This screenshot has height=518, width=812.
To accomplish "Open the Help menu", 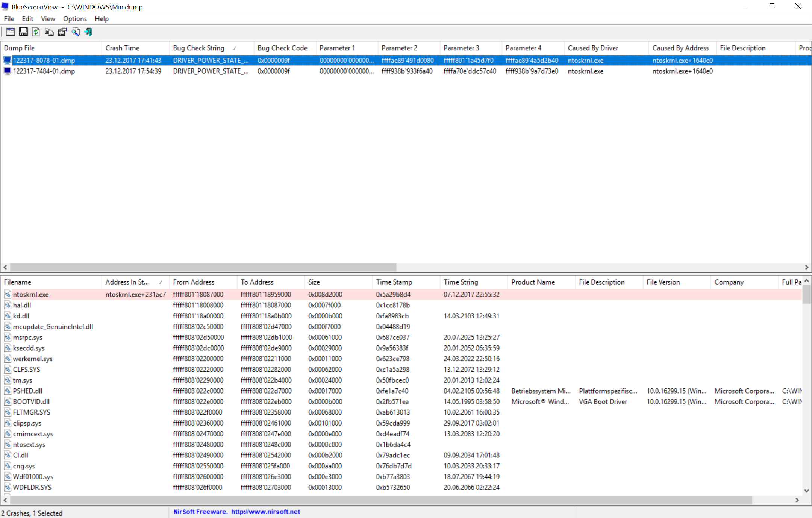I will (x=101, y=19).
